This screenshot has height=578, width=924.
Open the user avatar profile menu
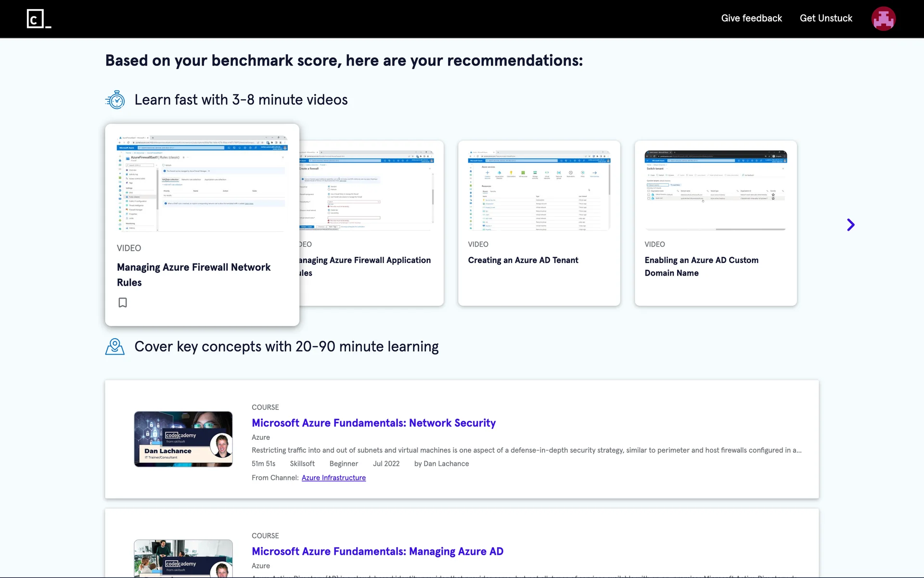click(x=883, y=19)
